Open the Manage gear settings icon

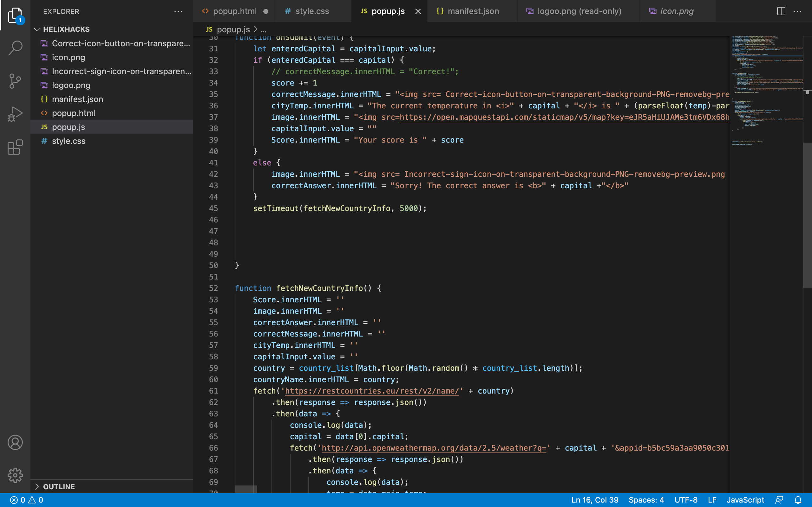tap(15, 475)
